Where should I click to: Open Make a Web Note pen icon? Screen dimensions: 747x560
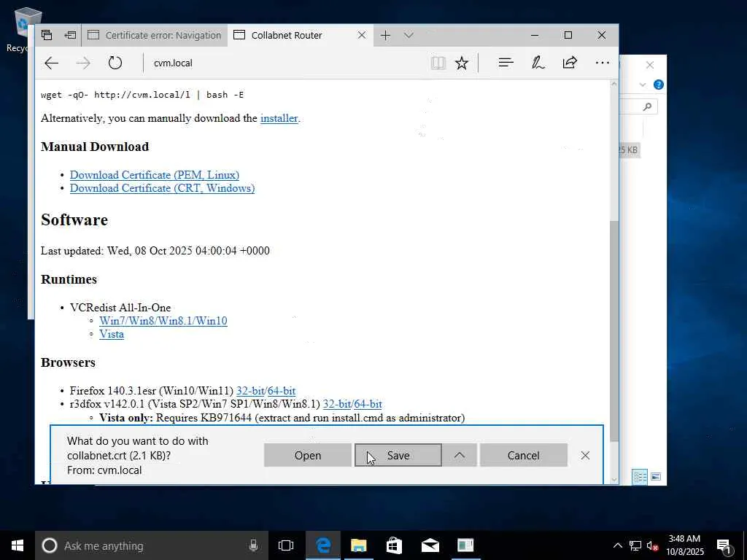538,63
